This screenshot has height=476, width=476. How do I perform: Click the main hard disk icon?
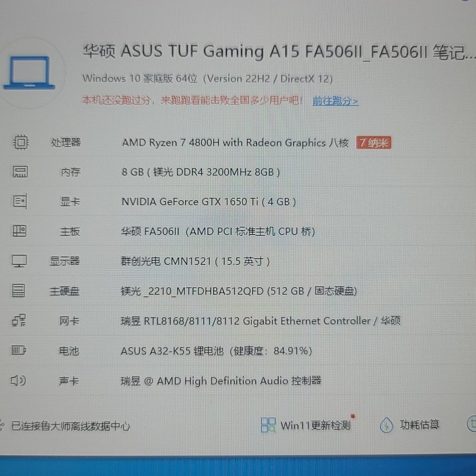tap(19, 290)
